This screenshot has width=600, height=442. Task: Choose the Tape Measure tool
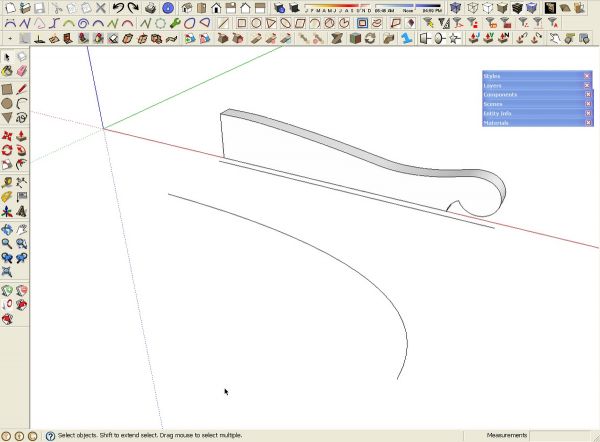[7, 183]
